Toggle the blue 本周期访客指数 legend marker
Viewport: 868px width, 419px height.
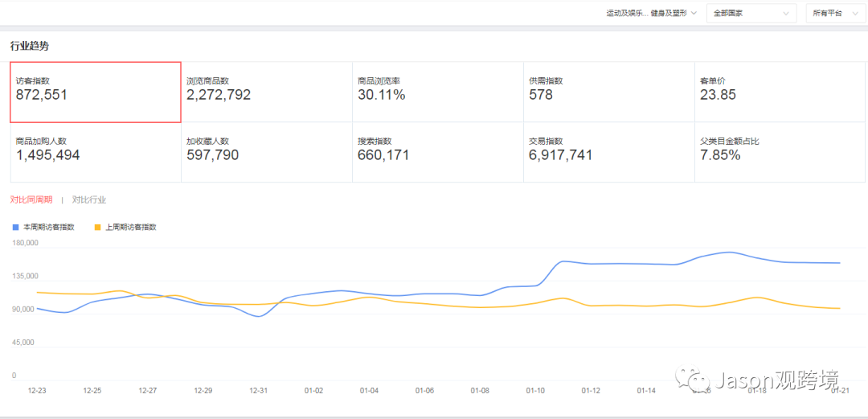click(x=15, y=228)
